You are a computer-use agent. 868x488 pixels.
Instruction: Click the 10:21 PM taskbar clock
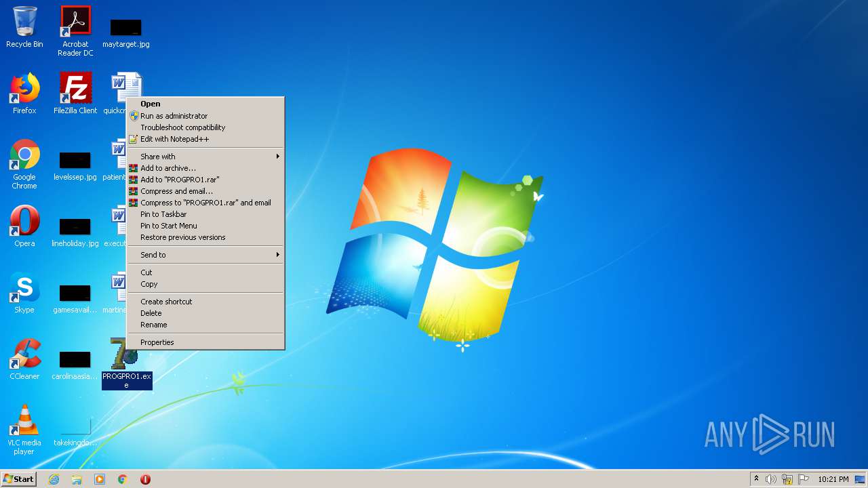point(833,479)
